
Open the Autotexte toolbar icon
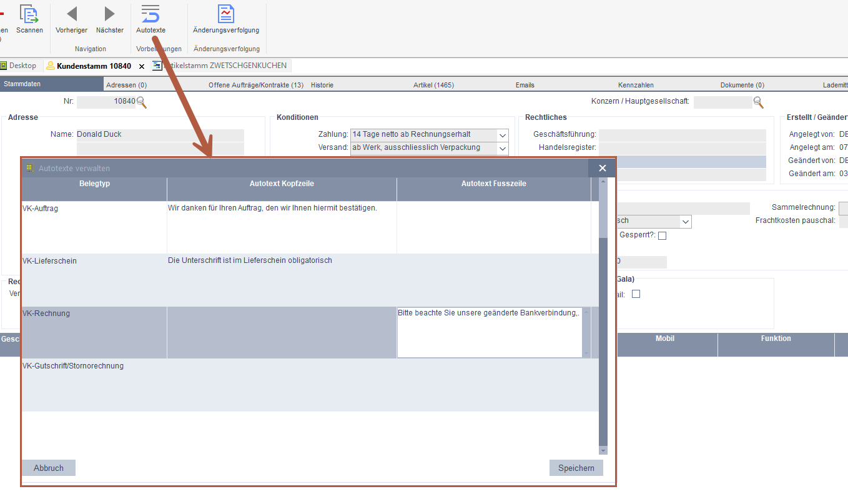(150, 15)
